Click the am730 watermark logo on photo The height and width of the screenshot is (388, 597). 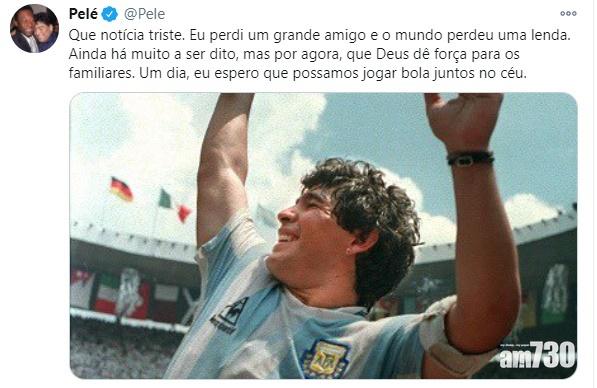pos(538,355)
